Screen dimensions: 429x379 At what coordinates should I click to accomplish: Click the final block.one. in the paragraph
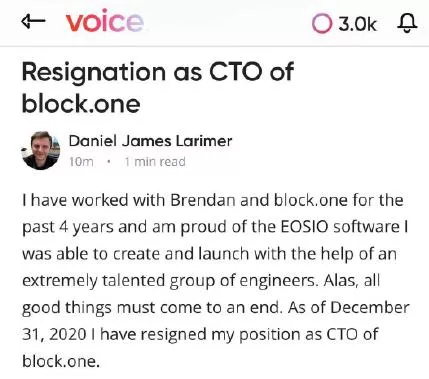click(61, 361)
